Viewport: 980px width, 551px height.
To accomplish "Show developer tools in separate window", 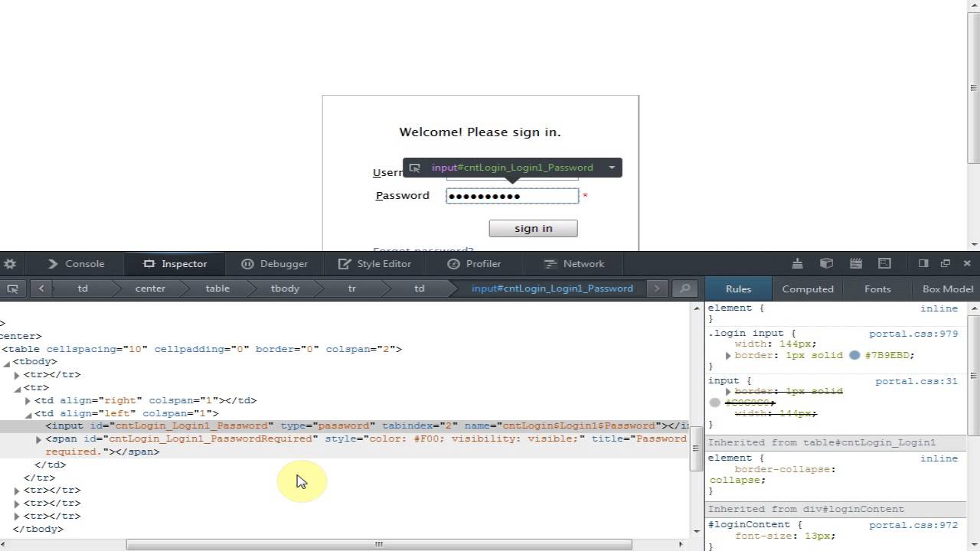I will (945, 263).
